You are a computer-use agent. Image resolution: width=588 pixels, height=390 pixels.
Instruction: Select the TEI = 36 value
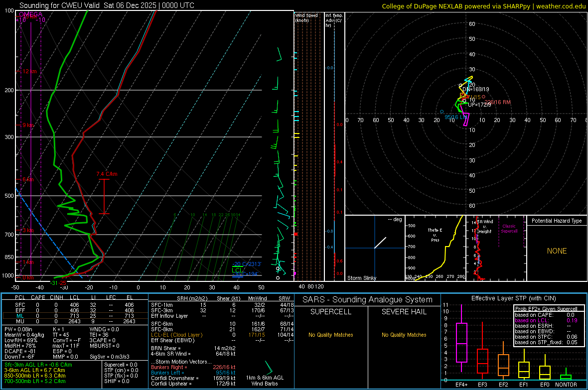click(x=99, y=335)
